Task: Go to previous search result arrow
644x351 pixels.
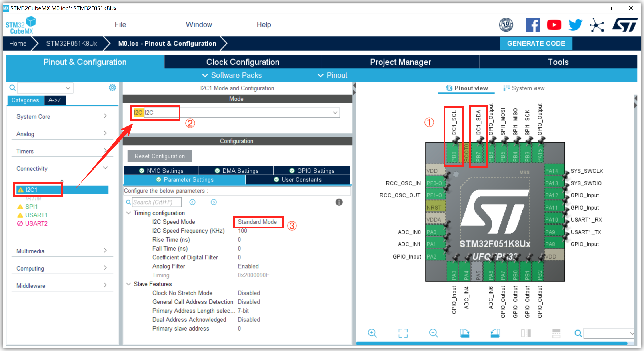Action: pyautogui.click(x=192, y=202)
